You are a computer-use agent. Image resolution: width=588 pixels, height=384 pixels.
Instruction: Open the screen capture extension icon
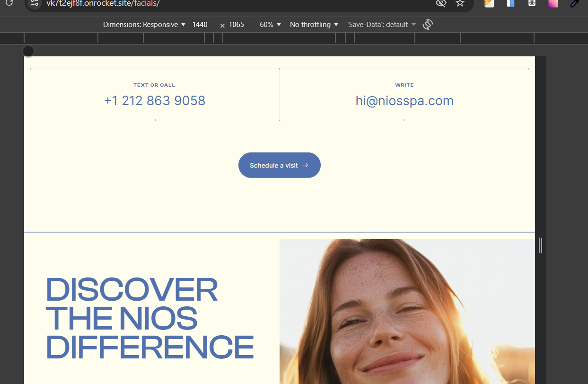tap(532, 3)
